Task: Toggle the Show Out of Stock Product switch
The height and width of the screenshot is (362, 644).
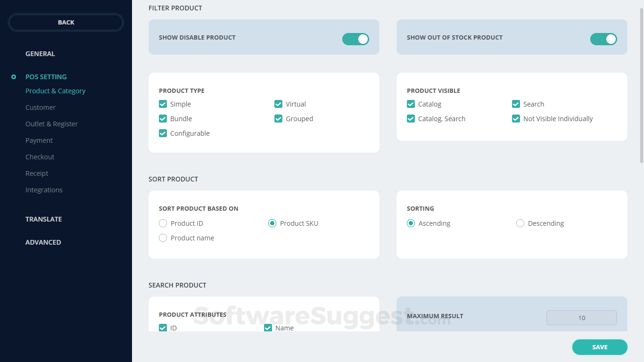Action: [x=603, y=39]
